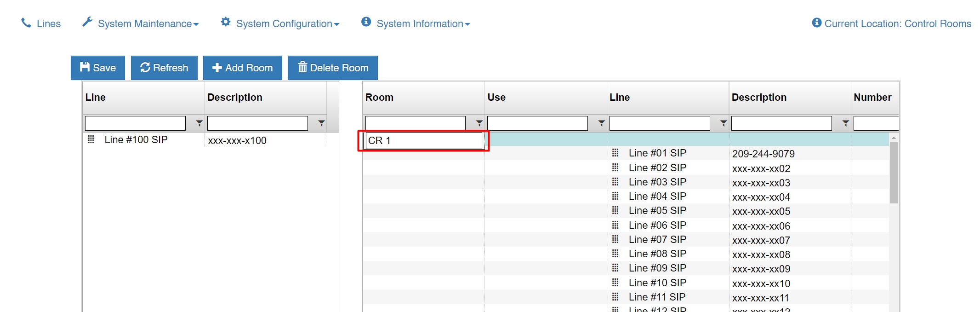Click the scrollbar up arrow in room grid
The image size is (980, 312).
pyautogui.click(x=894, y=138)
